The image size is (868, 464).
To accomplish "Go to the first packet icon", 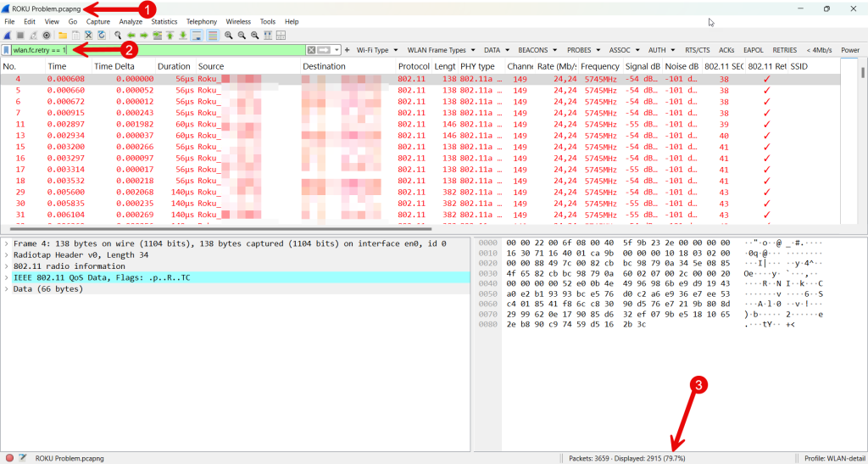I will (x=170, y=36).
